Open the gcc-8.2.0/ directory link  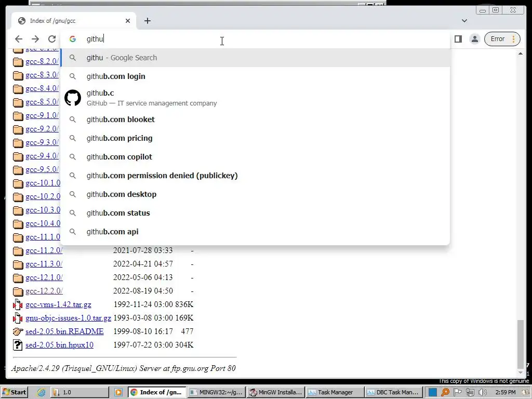coord(42,61)
